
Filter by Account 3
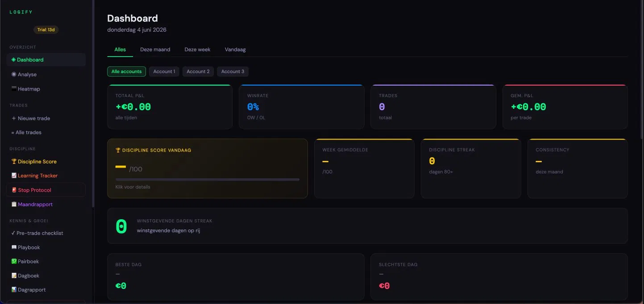[233, 71]
